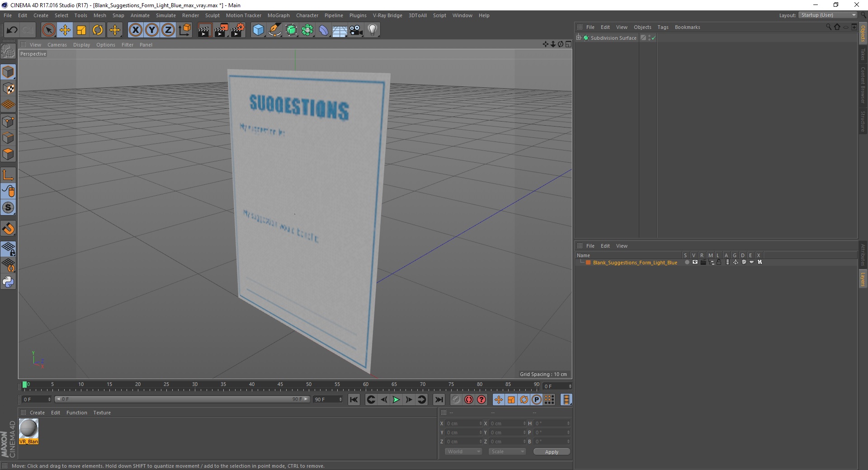Image resolution: width=868 pixels, height=470 pixels.
Task: Open the Deformer (Bend) icon
Action: [x=324, y=30]
